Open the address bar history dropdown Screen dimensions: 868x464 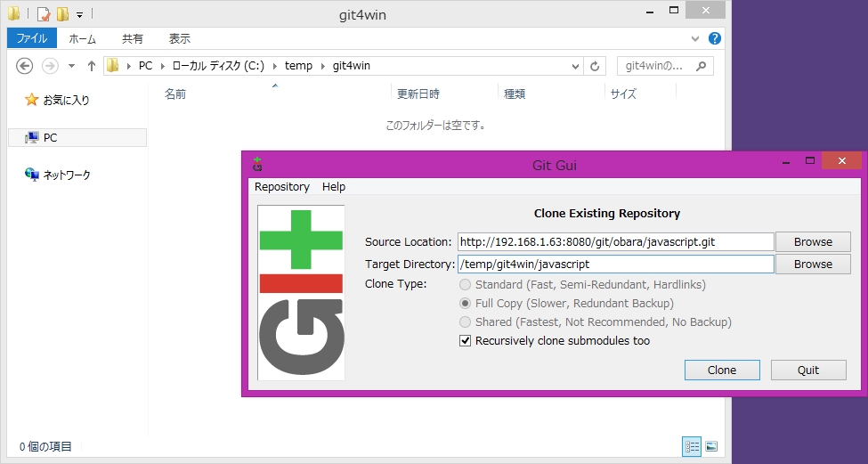pyautogui.click(x=575, y=66)
